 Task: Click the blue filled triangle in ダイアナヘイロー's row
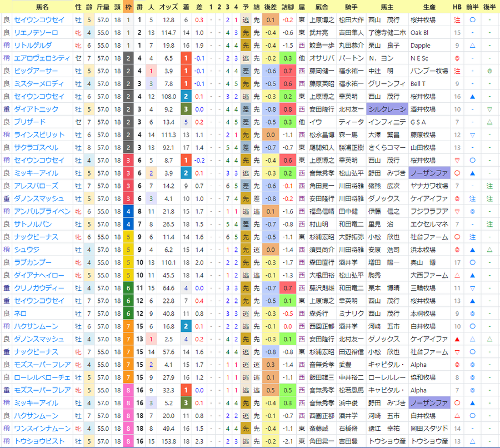pyautogui.click(x=473, y=275)
